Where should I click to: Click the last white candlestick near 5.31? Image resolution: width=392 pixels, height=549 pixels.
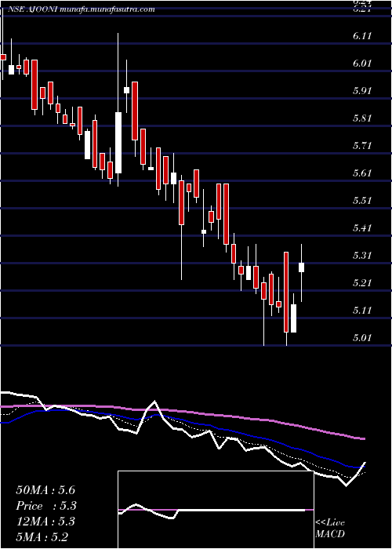(301, 267)
